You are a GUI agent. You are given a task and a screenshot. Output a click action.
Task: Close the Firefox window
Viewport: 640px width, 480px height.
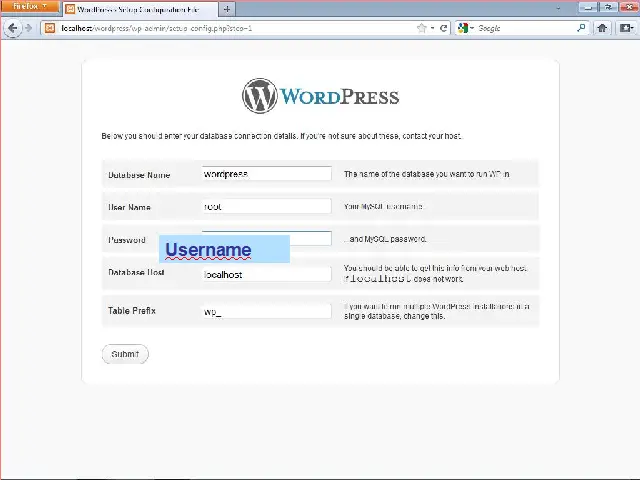pyautogui.click(x=629, y=7)
